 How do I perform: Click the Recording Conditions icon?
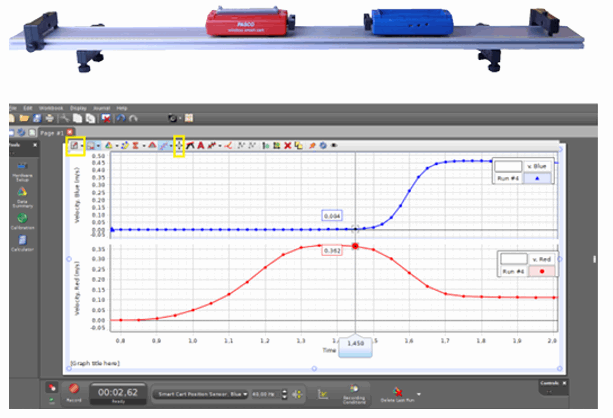tap(354, 387)
